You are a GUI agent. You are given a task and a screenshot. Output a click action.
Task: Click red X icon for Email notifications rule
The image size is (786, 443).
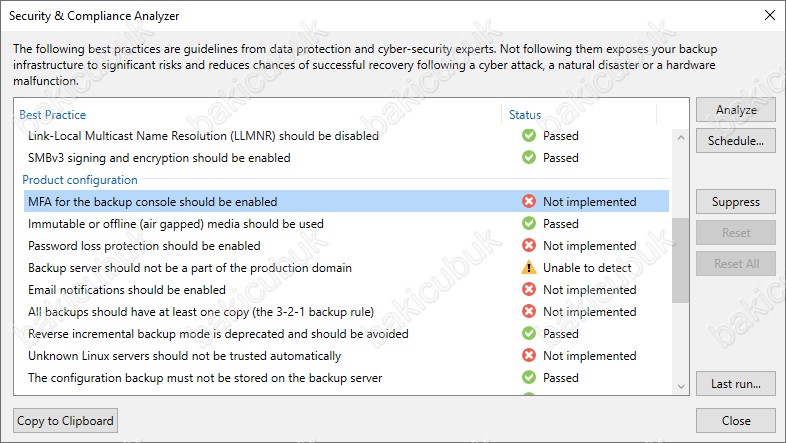529,290
